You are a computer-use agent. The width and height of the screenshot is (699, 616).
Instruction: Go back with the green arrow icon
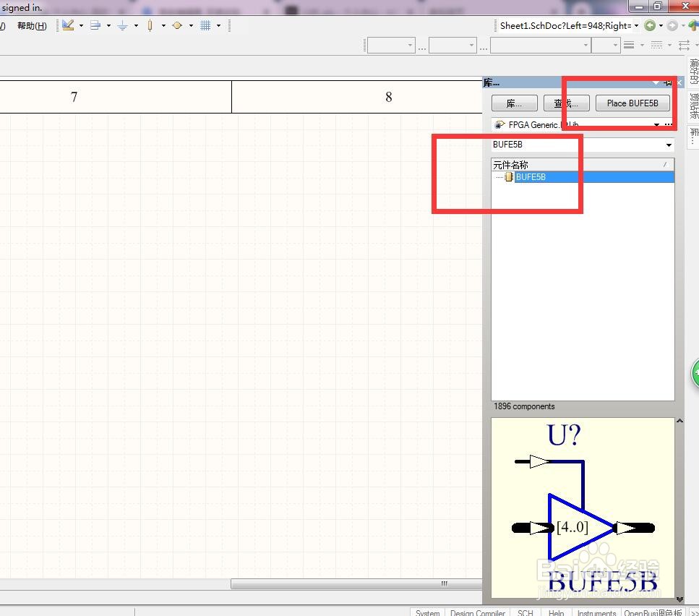(650, 26)
